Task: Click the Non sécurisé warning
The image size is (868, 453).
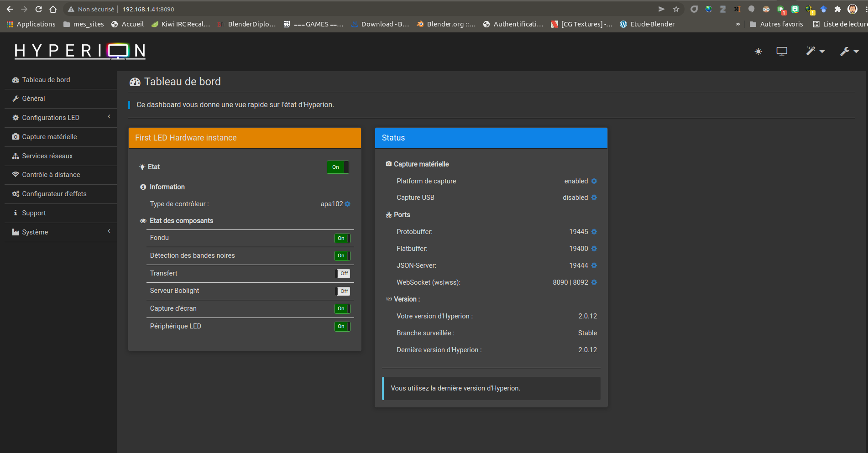Action: tap(91, 9)
